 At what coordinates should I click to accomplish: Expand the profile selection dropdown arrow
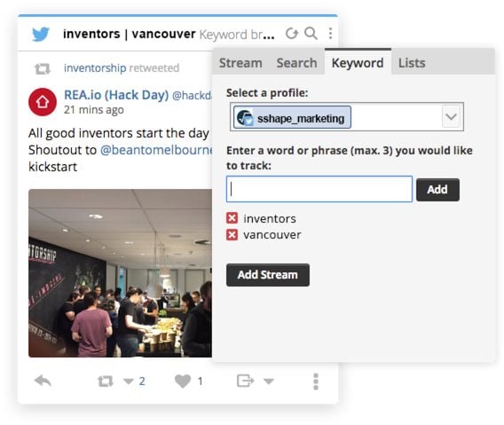click(451, 117)
